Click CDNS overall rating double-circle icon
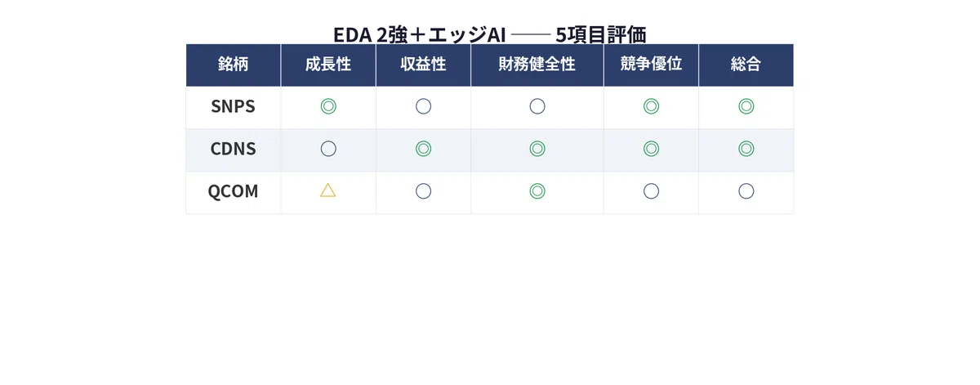980x385 pixels. click(746, 149)
